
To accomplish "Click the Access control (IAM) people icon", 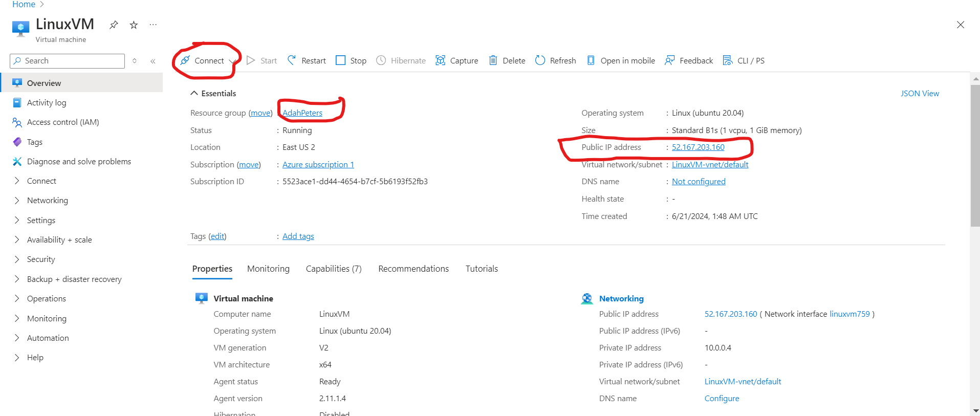I will click(17, 122).
